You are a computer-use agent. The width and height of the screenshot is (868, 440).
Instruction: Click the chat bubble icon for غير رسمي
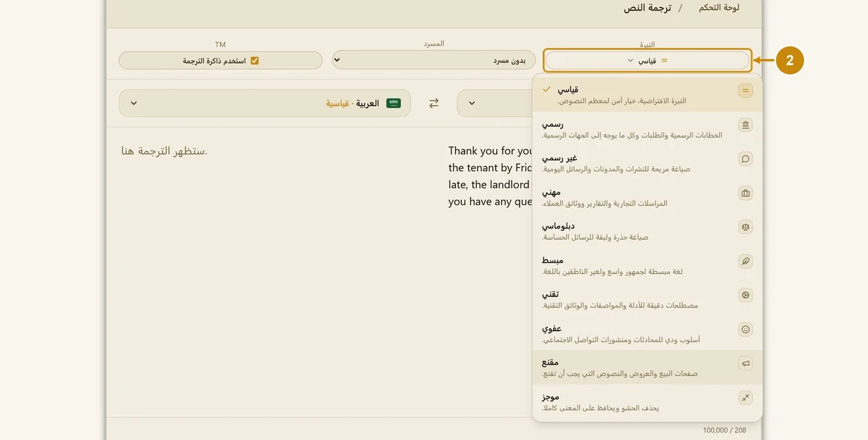pos(745,159)
